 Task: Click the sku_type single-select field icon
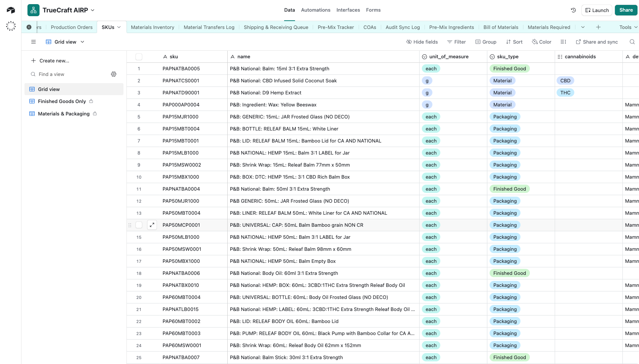pos(492,57)
